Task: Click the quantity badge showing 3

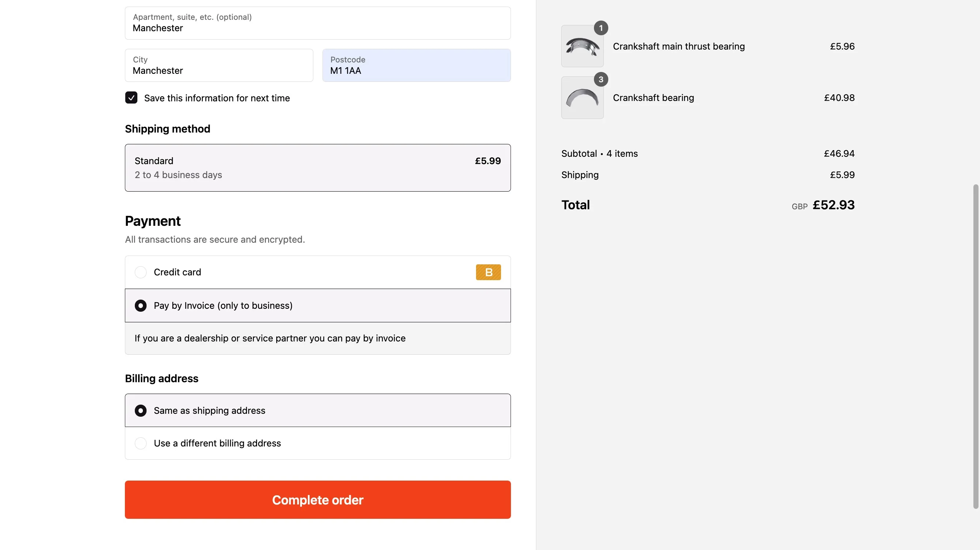Action: tap(601, 79)
